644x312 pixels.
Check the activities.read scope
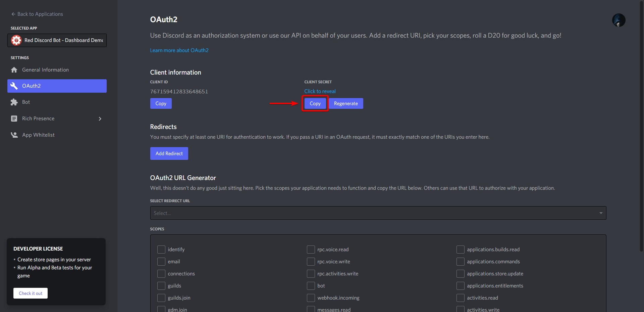[x=461, y=298]
